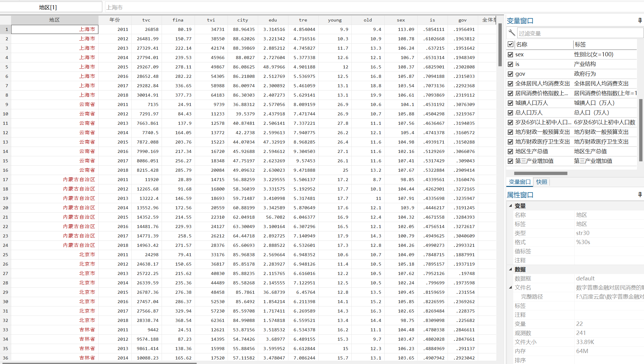Screen dimensions: 644x364
Task: Collapse the 变量 section in properties
Action: [x=511, y=206]
